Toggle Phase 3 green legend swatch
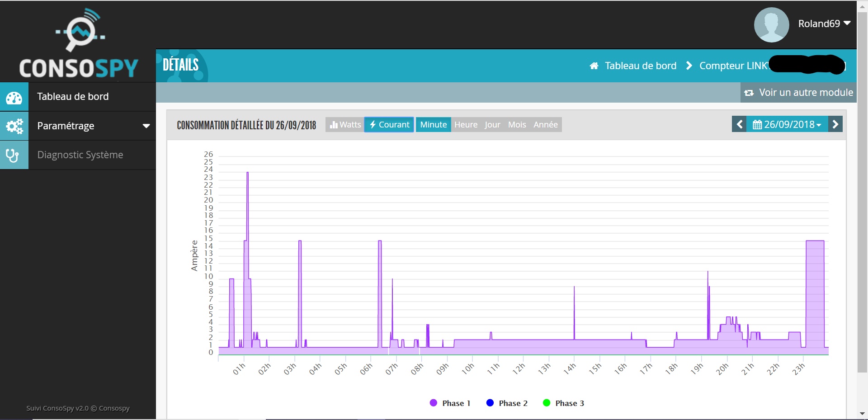 tap(546, 403)
